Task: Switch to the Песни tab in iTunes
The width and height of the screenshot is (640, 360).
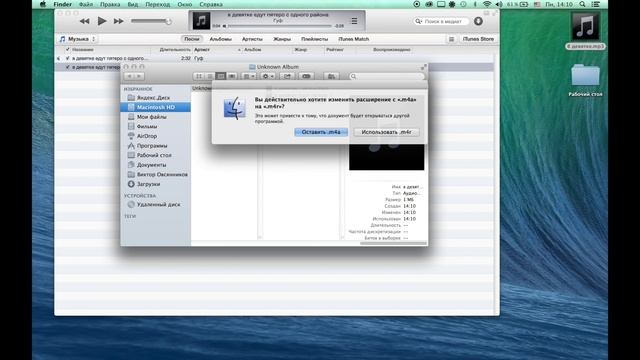Action: [x=191, y=39]
